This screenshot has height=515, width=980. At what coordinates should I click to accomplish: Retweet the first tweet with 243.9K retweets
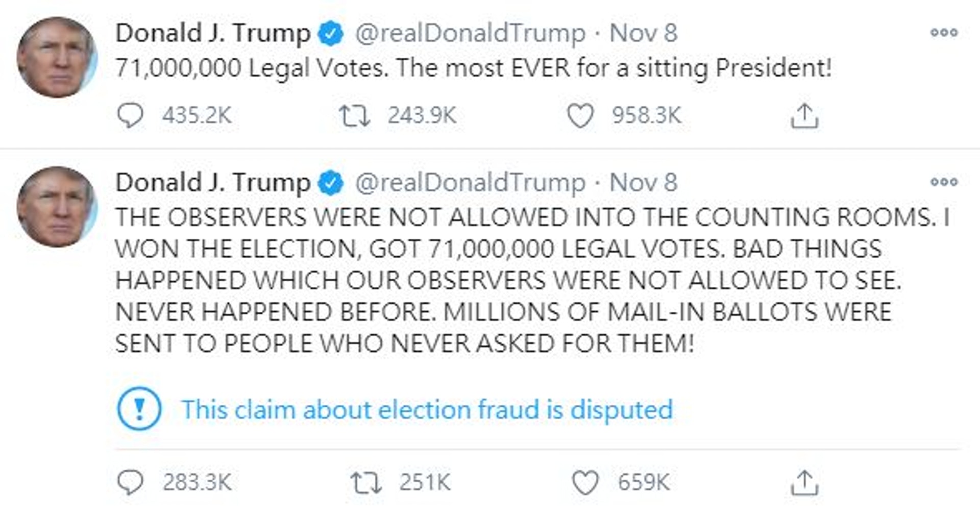point(355,116)
